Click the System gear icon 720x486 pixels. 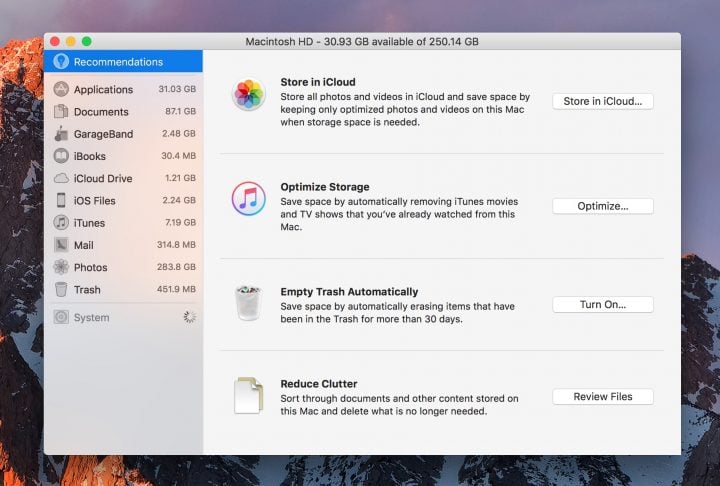pyautogui.click(x=61, y=317)
